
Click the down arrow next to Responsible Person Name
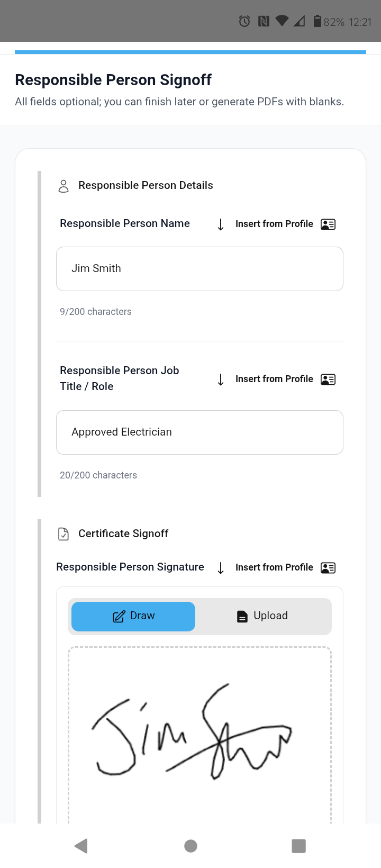click(x=220, y=224)
